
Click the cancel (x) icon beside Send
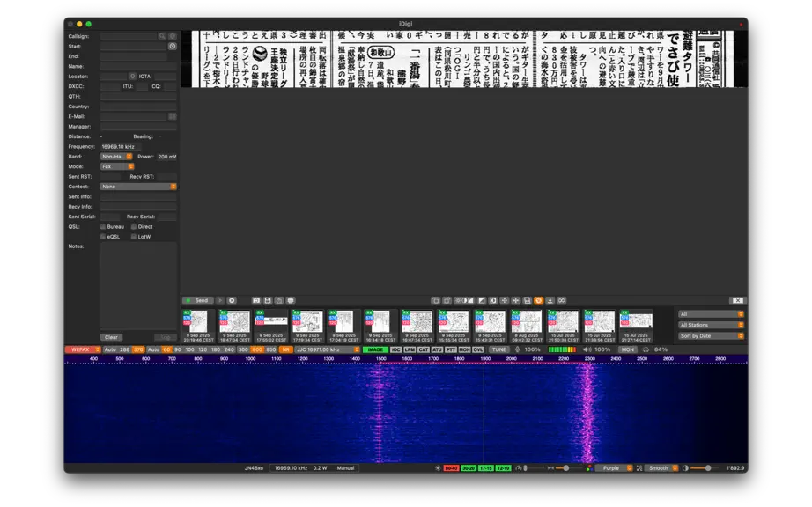(x=232, y=300)
